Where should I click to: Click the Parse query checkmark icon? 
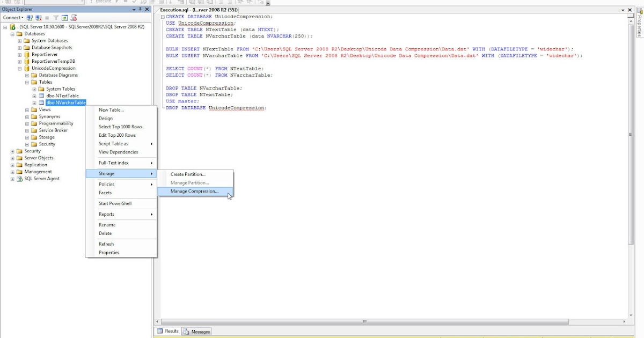point(134,2)
